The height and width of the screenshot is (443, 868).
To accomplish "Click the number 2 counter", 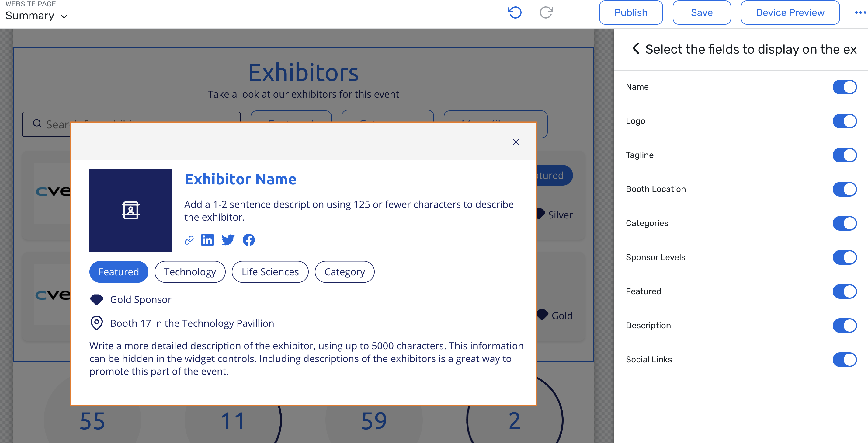I will (x=515, y=421).
